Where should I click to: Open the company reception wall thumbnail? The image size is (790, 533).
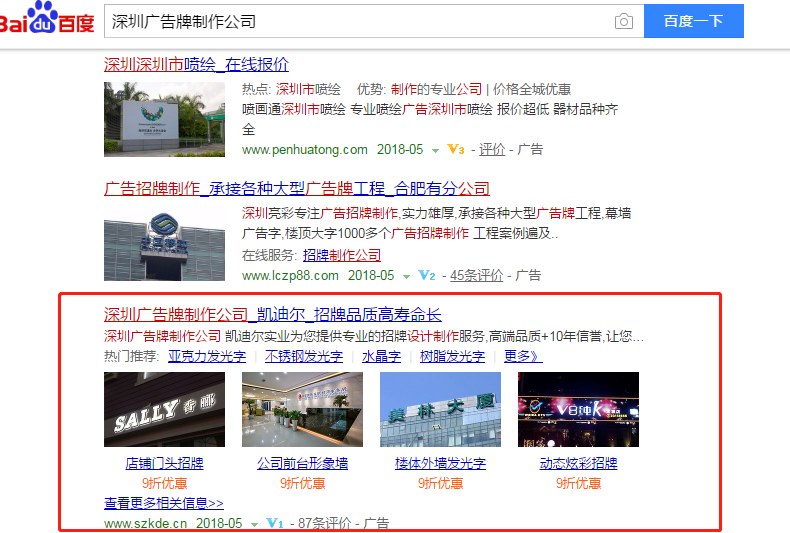302,410
